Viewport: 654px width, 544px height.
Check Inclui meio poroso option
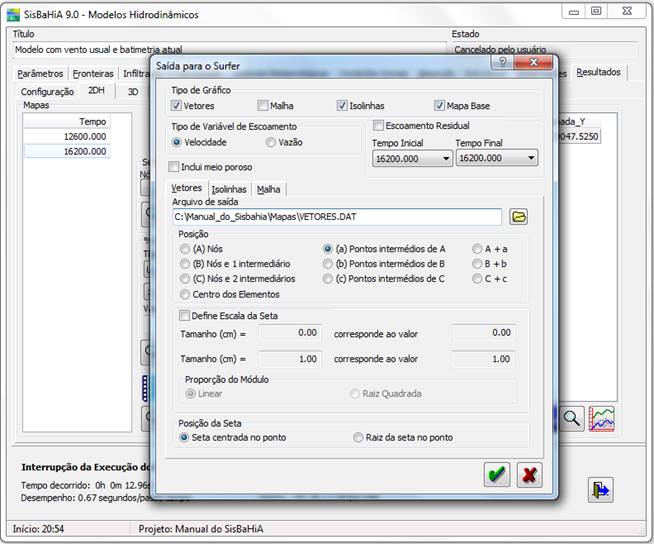[173, 167]
